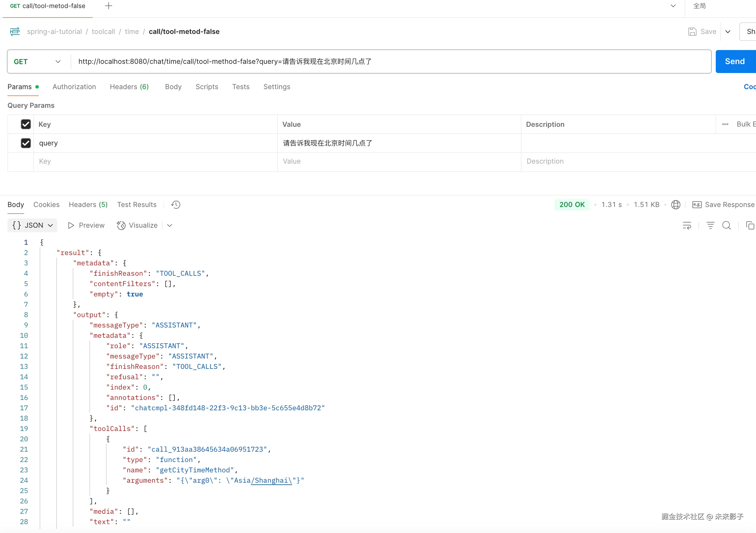Expand the Save options chevron
756x533 pixels.
728,32
